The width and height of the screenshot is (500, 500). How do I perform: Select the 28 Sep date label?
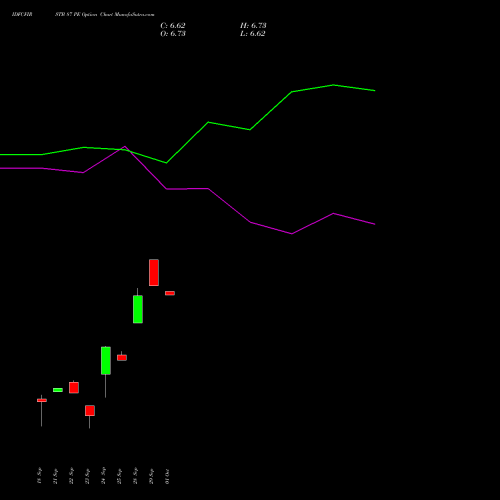pos(135,476)
